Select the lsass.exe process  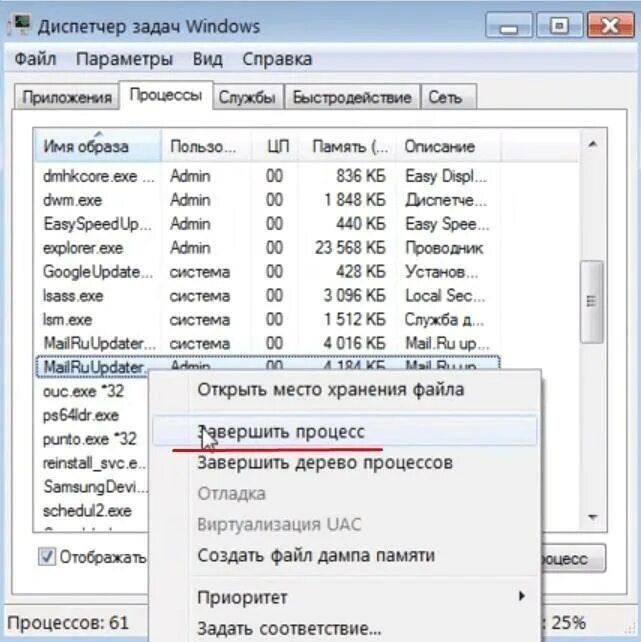[267, 296]
